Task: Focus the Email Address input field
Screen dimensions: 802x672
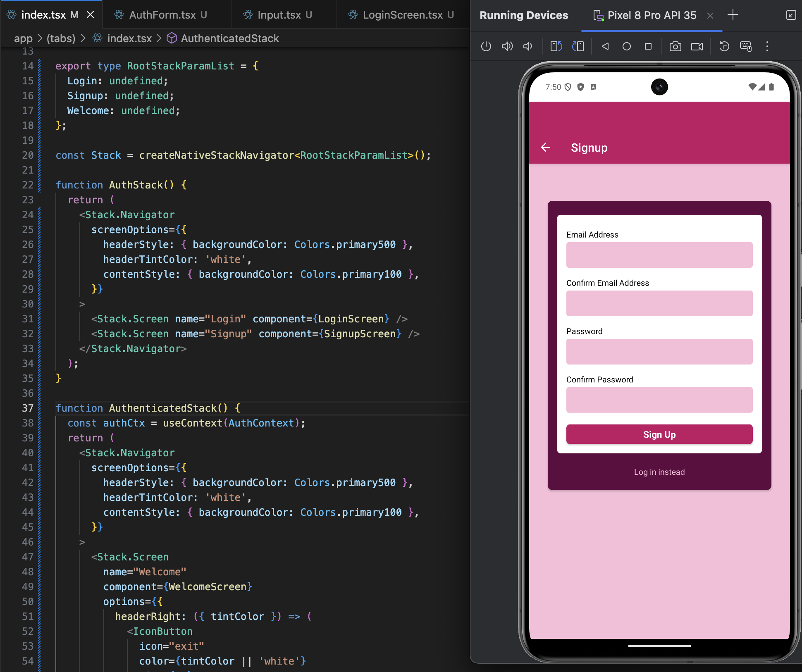Action: 659,255
